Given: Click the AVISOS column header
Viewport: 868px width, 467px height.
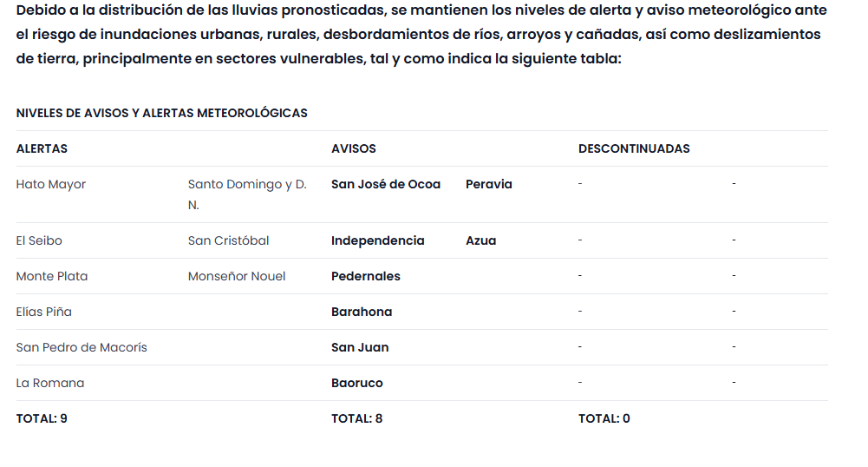Looking at the screenshot, I should click(x=354, y=148).
